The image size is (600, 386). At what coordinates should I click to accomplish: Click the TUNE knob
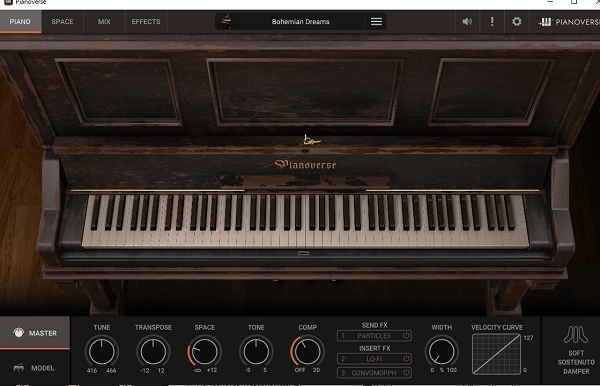[x=101, y=351]
